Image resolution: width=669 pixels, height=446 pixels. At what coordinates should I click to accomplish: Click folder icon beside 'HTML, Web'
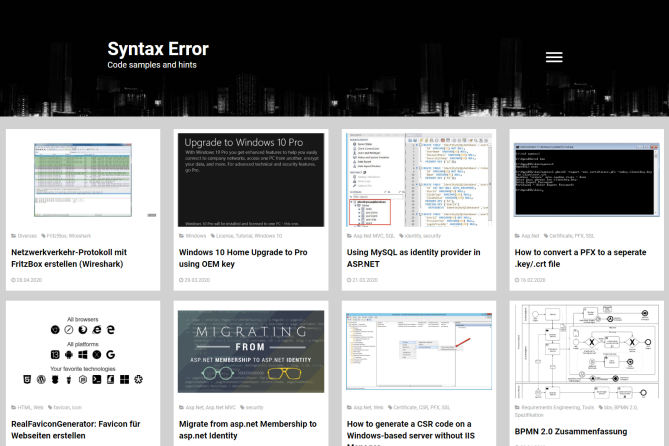pyautogui.click(x=14, y=408)
